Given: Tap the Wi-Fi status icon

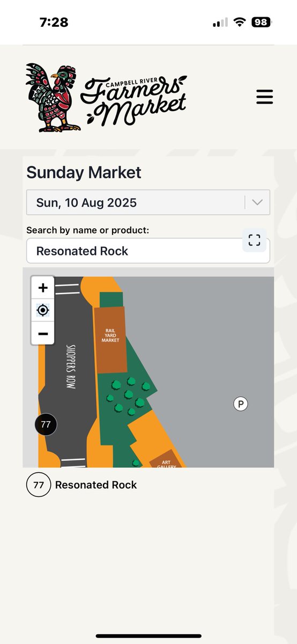Looking at the screenshot, I should click(240, 23).
